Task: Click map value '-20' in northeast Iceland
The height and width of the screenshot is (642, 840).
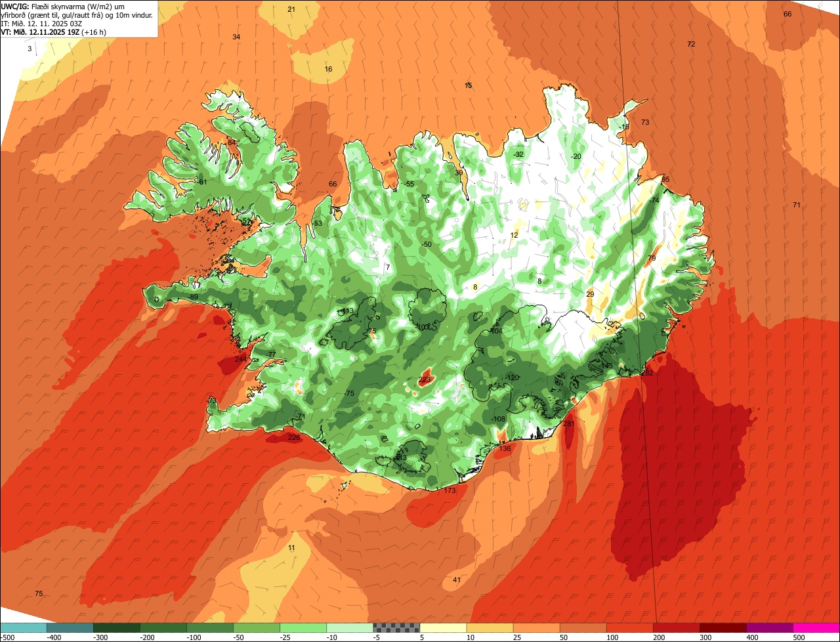Action: [x=576, y=156]
